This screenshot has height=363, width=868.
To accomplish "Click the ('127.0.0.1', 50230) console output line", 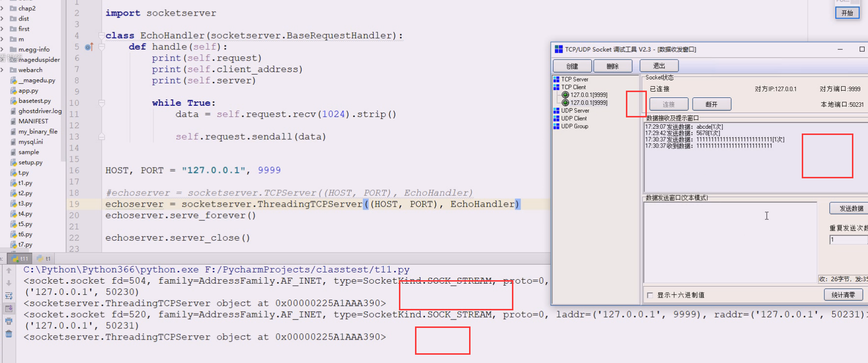I will coord(82,292).
